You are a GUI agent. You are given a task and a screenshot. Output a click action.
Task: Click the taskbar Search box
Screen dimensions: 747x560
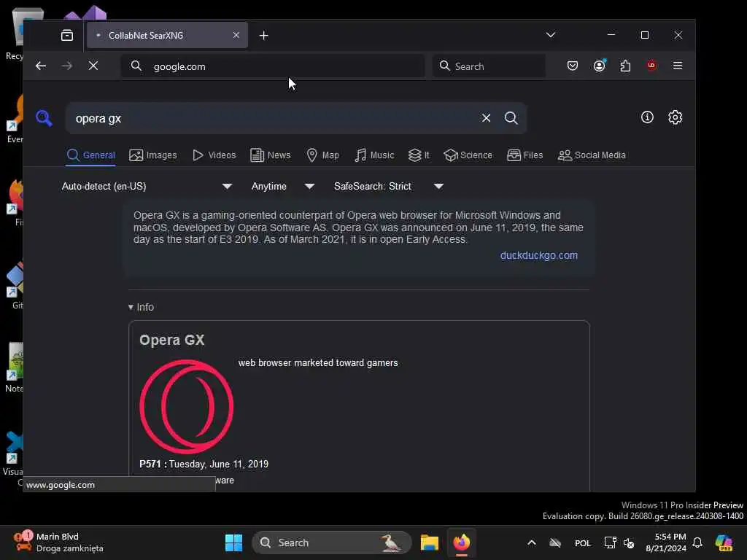coord(332,542)
